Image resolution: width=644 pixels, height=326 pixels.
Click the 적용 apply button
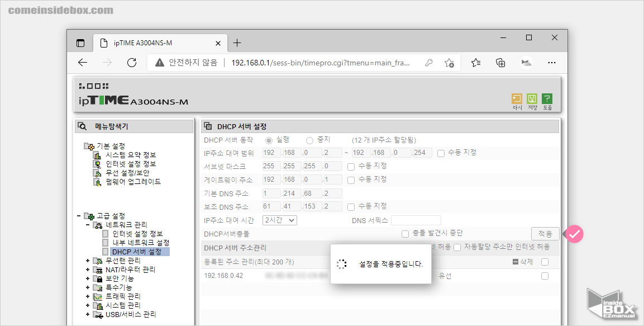(x=545, y=234)
